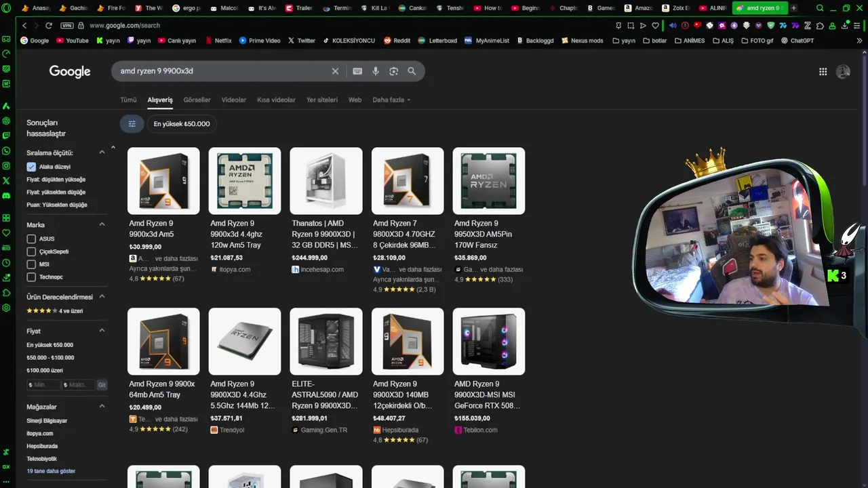
Task: Open the ANİMES bookmark folder
Action: pos(690,41)
